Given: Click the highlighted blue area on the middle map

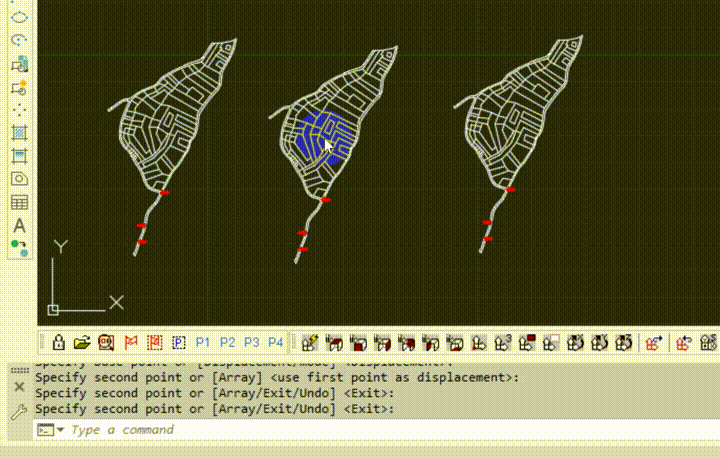Looking at the screenshot, I should (x=323, y=138).
